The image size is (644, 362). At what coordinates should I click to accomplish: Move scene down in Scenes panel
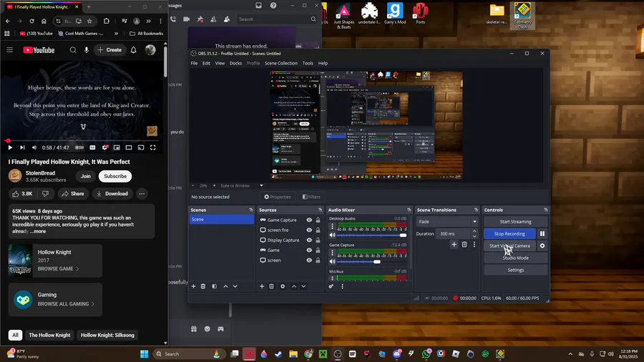click(x=235, y=286)
